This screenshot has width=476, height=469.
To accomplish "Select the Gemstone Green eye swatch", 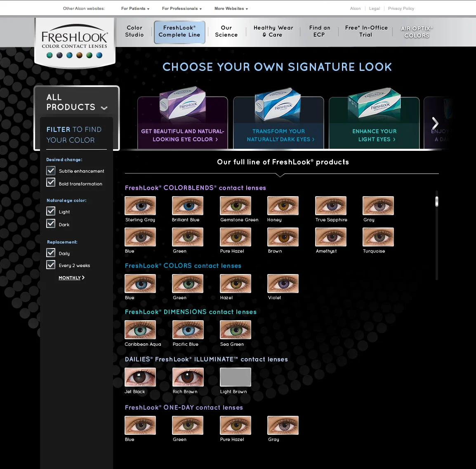I will [236, 206].
